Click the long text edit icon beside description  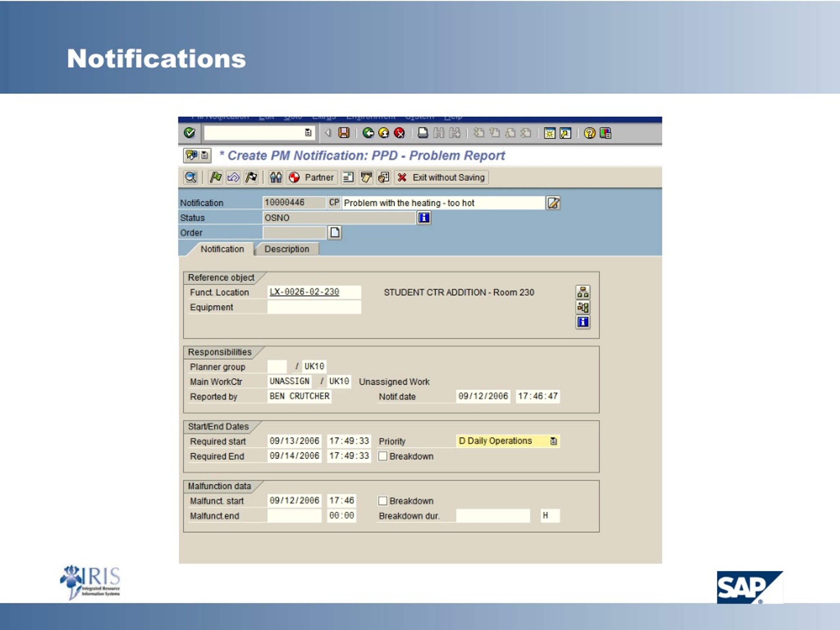tap(553, 203)
